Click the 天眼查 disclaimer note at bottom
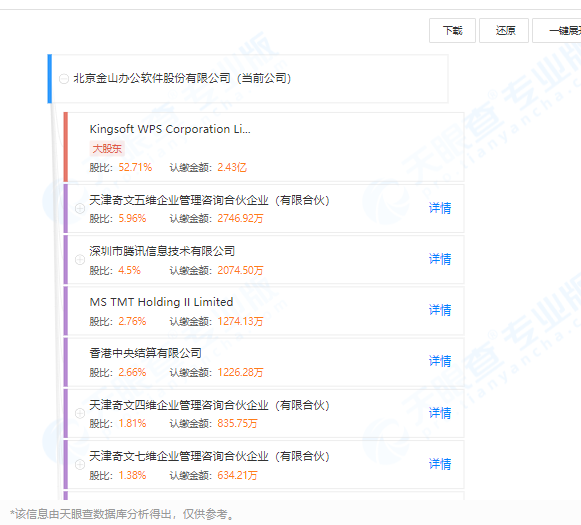Viewport: 581px width, 525px height. (x=122, y=514)
